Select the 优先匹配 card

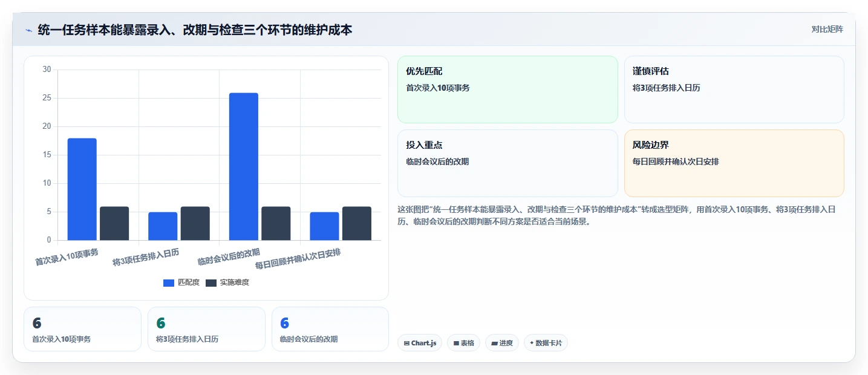tap(507, 90)
